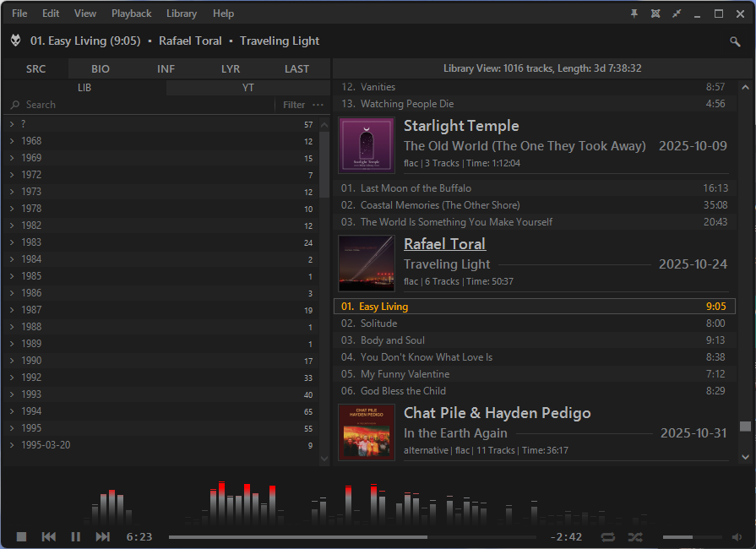The image size is (756, 549).
Task: Click the now playing title Easy Living (9:05)
Action: pos(85,41)
